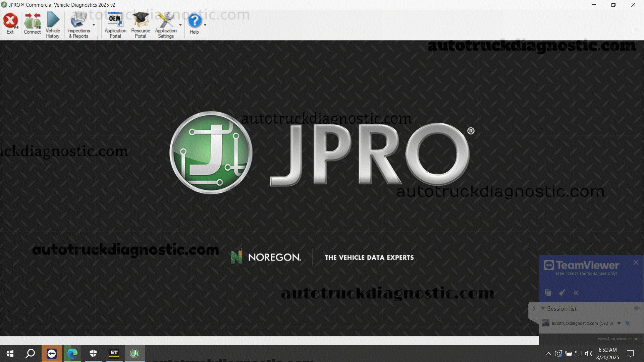Click the TeamViewer whiteboard brush icon
Image resolution: width=644 pixels, height=362 pixels.
[x=562, y=293]
